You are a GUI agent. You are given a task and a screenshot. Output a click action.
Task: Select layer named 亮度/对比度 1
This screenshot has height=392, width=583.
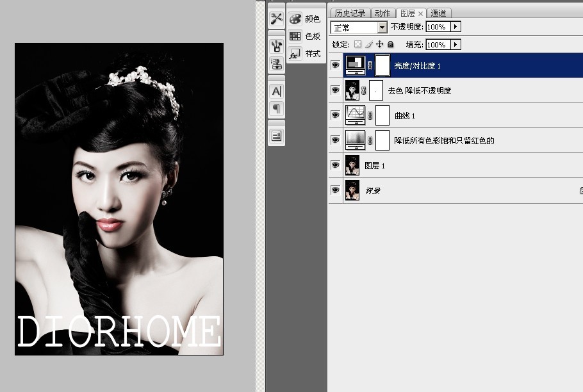[417, 66]
